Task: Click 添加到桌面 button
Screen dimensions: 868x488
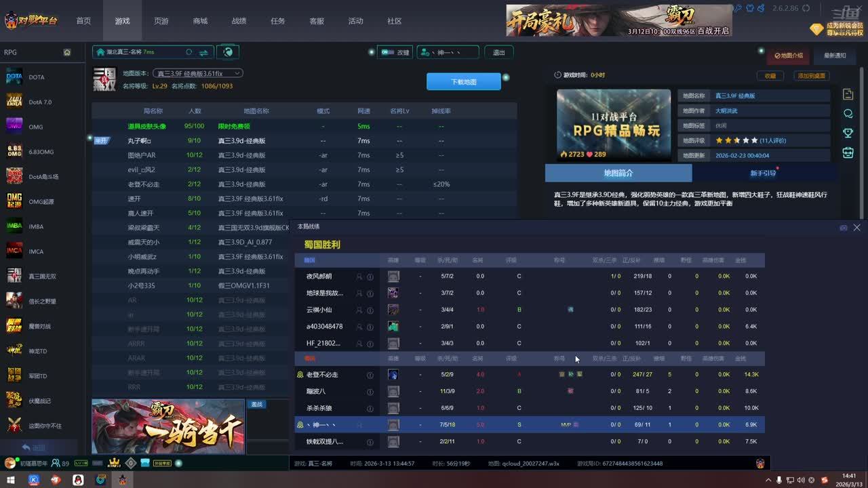Action: click(812, 76)
